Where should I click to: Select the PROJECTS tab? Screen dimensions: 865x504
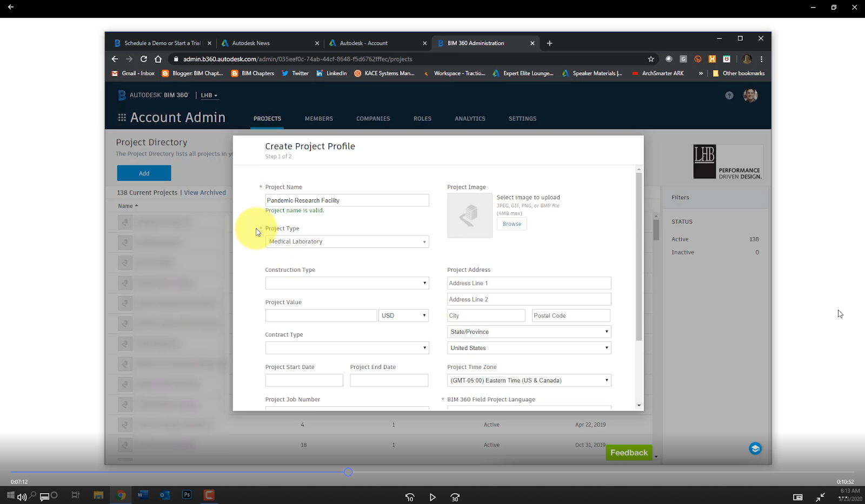pos(268,119)
